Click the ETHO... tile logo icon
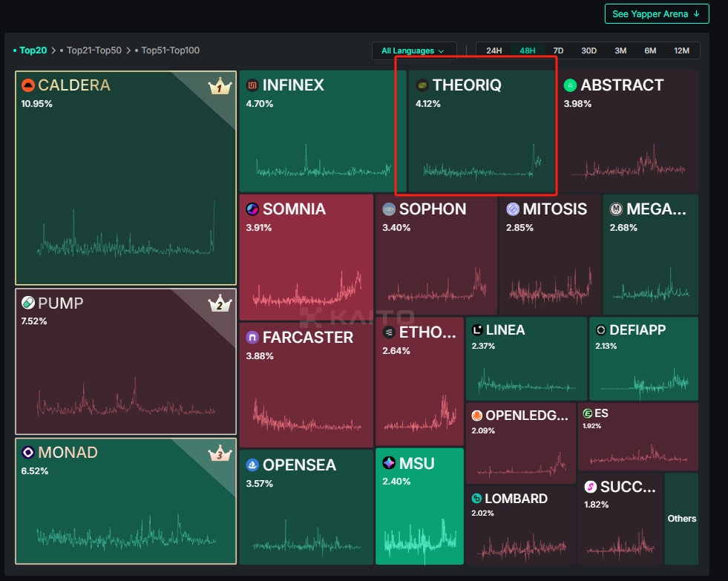The height and width of the screenshot is (581, 728). pyautogui.click(x=389, y=332)
